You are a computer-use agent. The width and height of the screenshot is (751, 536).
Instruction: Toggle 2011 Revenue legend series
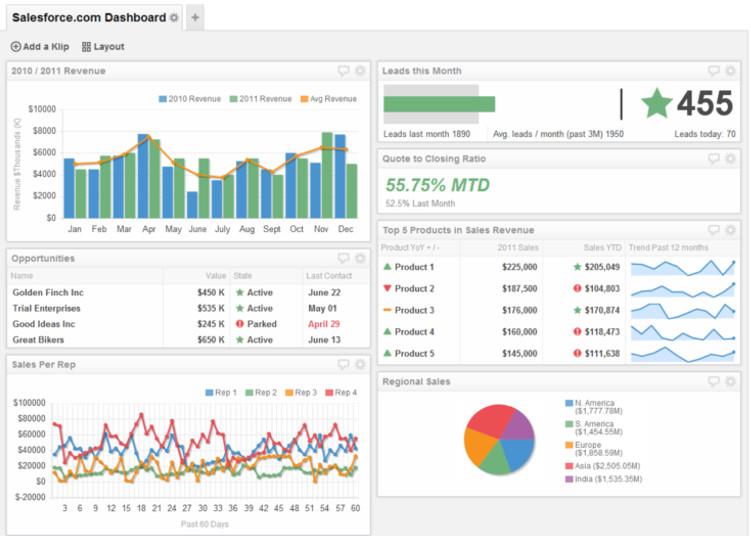pyautogui.click(x=261, y=99)
